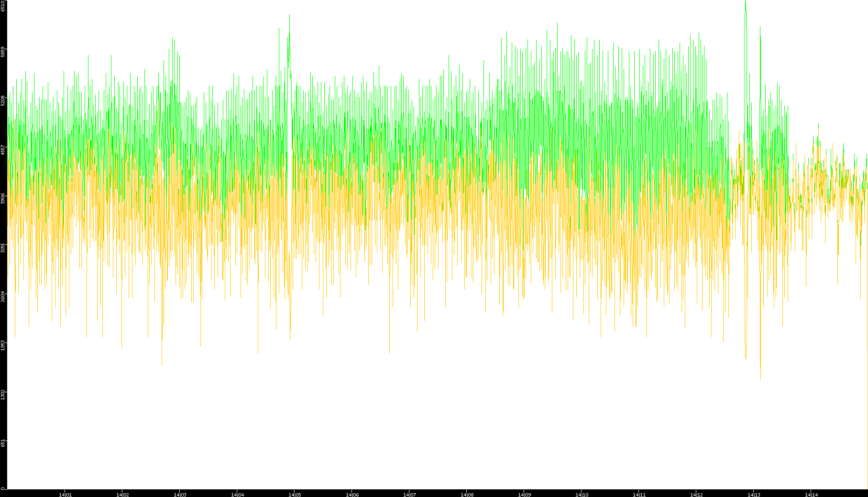868x497 pixels.
Task: Select the 14:08 time axis marker
Action: point(467,494)
